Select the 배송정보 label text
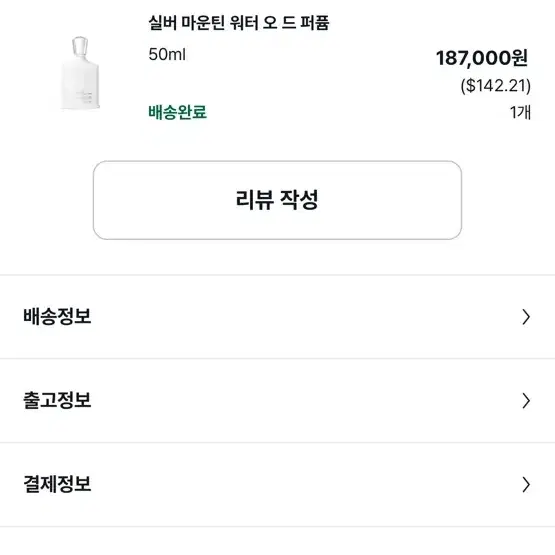This screenshot has width=555, height=555. click(57, 316)
